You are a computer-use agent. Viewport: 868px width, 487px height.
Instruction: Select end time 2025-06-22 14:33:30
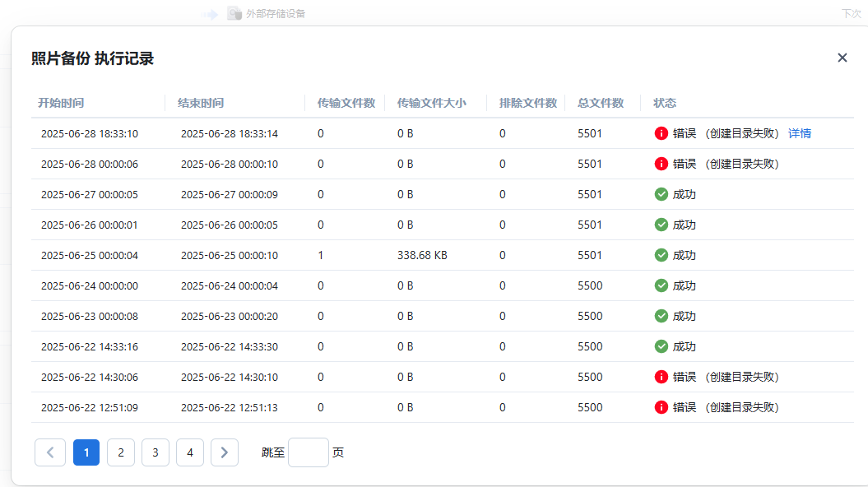230,346
